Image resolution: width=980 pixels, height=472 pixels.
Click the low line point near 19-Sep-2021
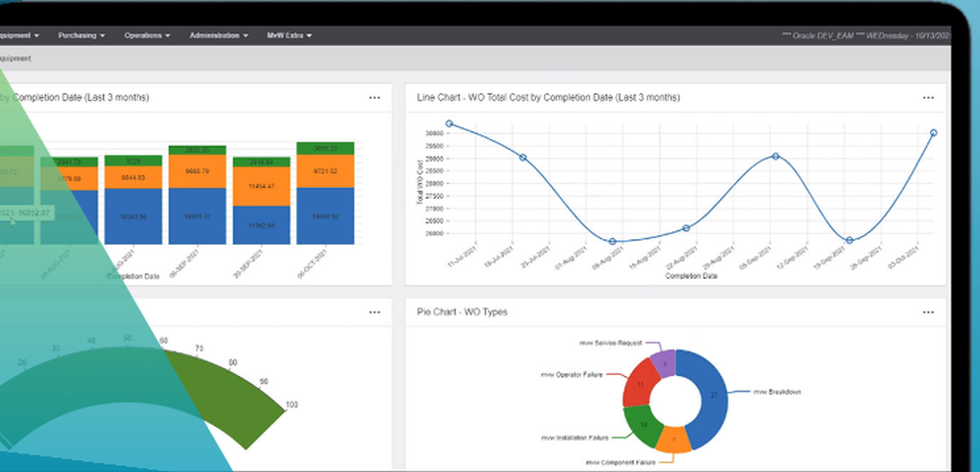(x=850, y=240)
